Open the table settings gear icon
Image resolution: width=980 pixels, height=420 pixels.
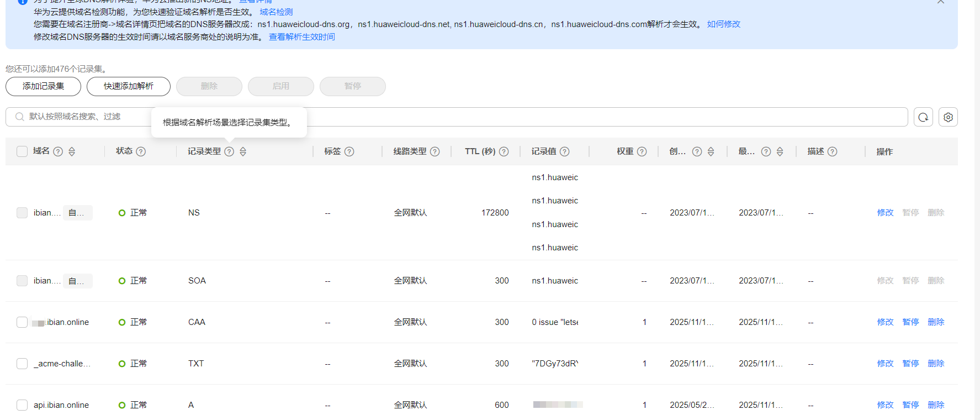(x=948, y=117)
